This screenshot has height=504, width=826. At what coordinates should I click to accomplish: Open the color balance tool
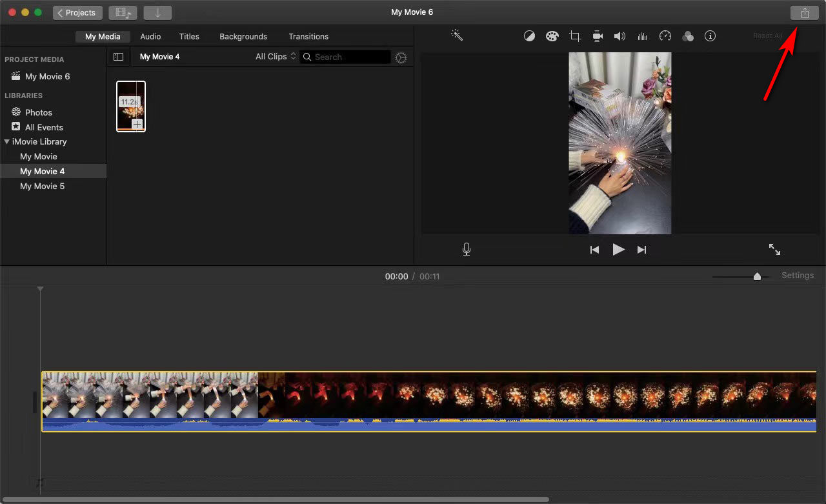pyautogui.click(x=529, y=36)
